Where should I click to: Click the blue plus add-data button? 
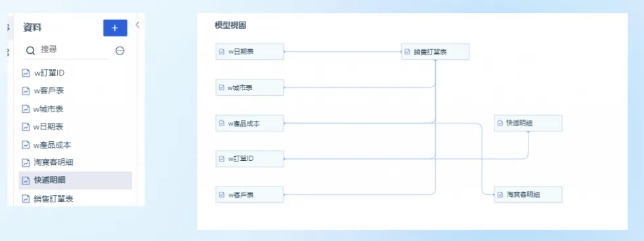(x=115, y=28)
